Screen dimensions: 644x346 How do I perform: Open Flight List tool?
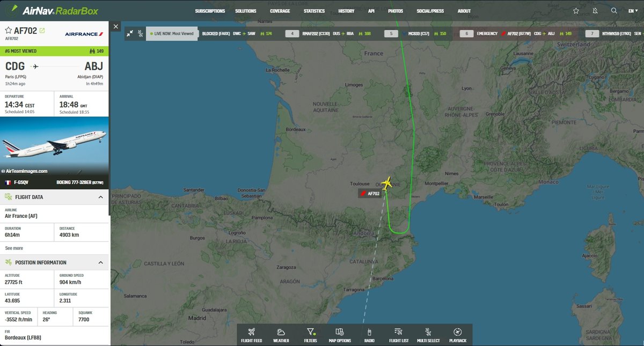tap(398, 335)
